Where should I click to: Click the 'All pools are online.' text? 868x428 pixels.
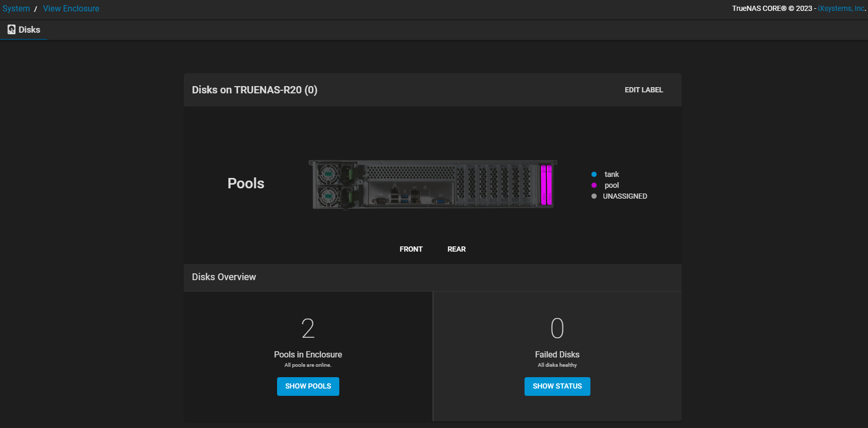click(x=308, y=365)
